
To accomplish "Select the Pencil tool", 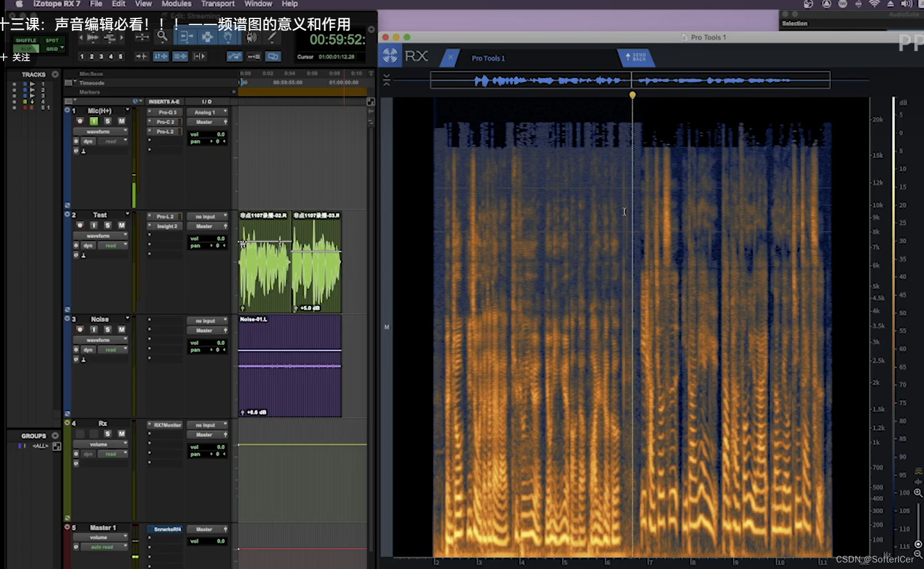I will 272,37.
